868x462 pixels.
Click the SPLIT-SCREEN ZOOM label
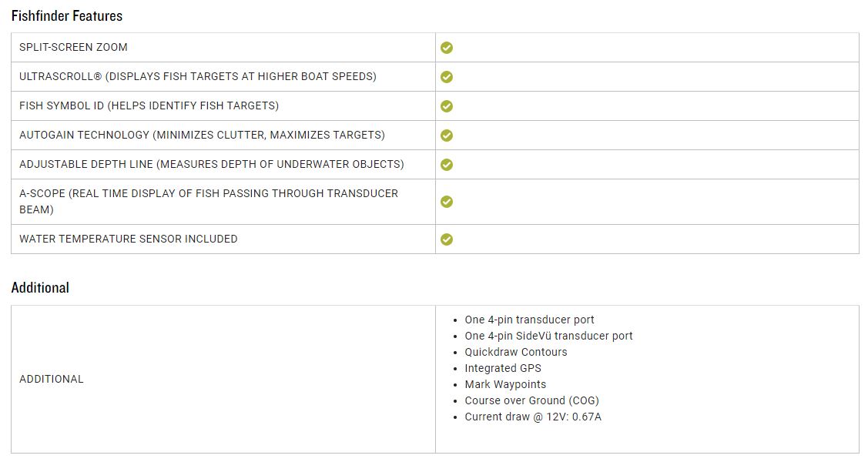click(x=73, y=47)
